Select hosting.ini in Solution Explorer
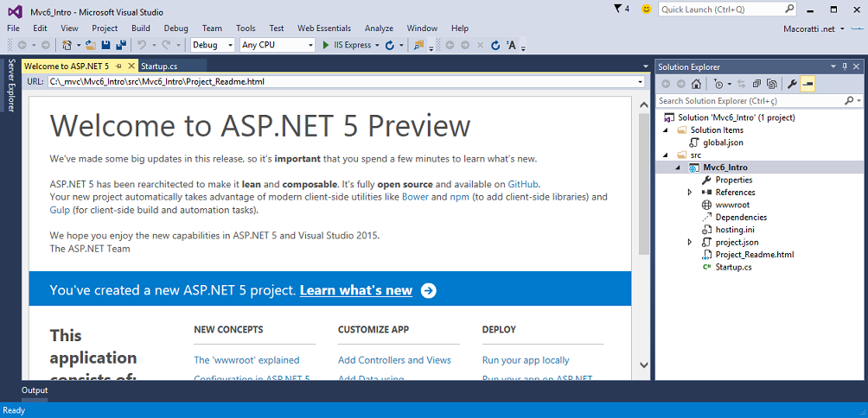Image resolution: width=868 pixels, height=418 pixels. point(735,230)
